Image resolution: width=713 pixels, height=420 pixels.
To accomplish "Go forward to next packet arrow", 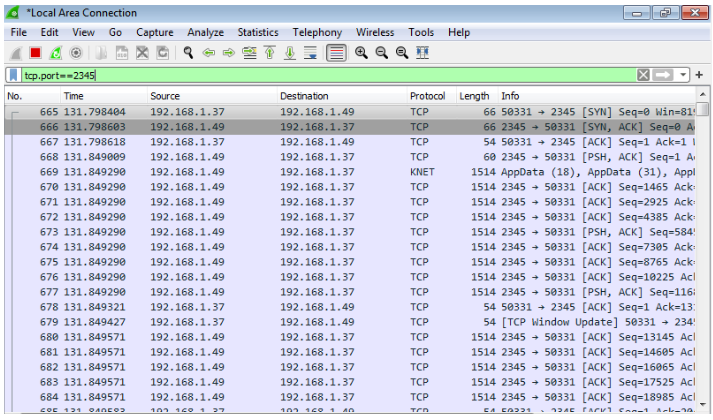I will pyautogui.click(x=229, y=53).
